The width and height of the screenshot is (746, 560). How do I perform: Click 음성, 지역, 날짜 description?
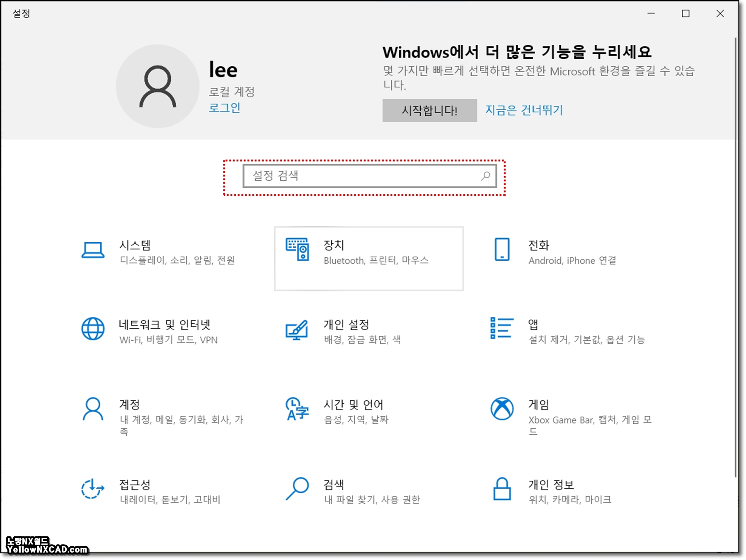(356, 419)
